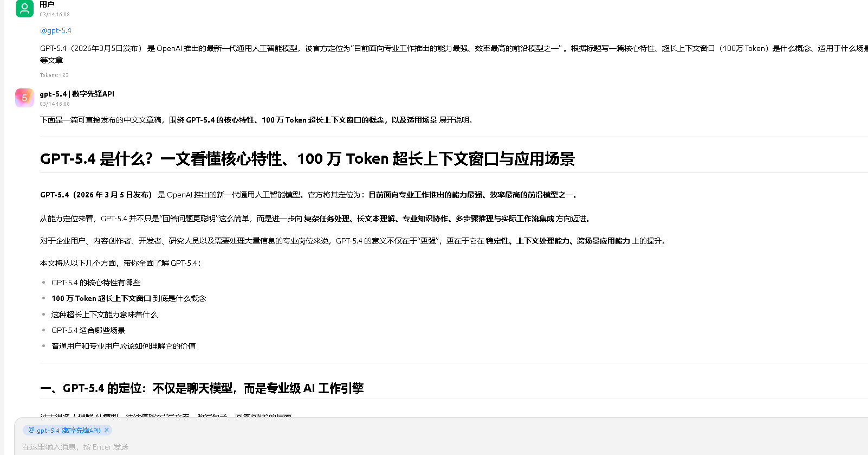
Task: Click the @gpt-5.4 mention link
Action: click(x=56, y=31)
